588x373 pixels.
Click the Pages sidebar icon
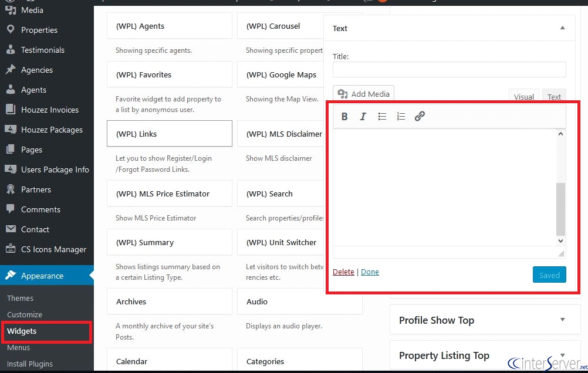click(11, 149)
